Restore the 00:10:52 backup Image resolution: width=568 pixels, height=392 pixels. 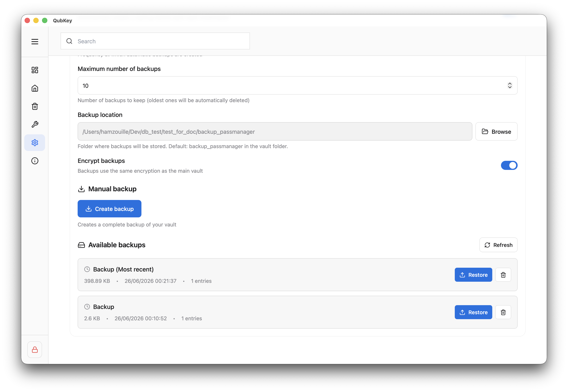tap(473, 312)
